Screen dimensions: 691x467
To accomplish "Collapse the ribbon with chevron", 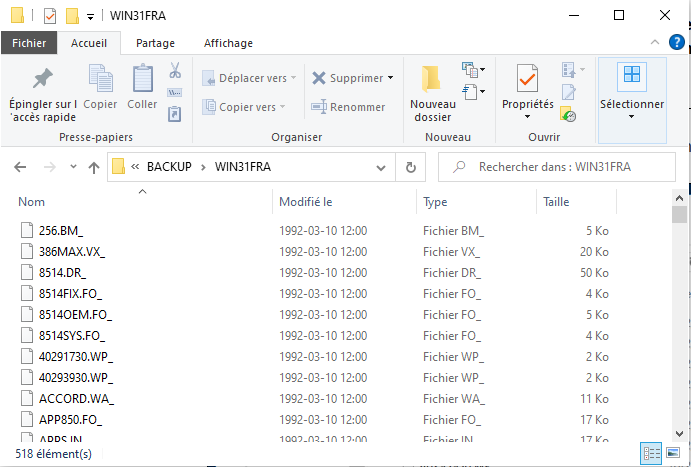I will click(655, 43).
